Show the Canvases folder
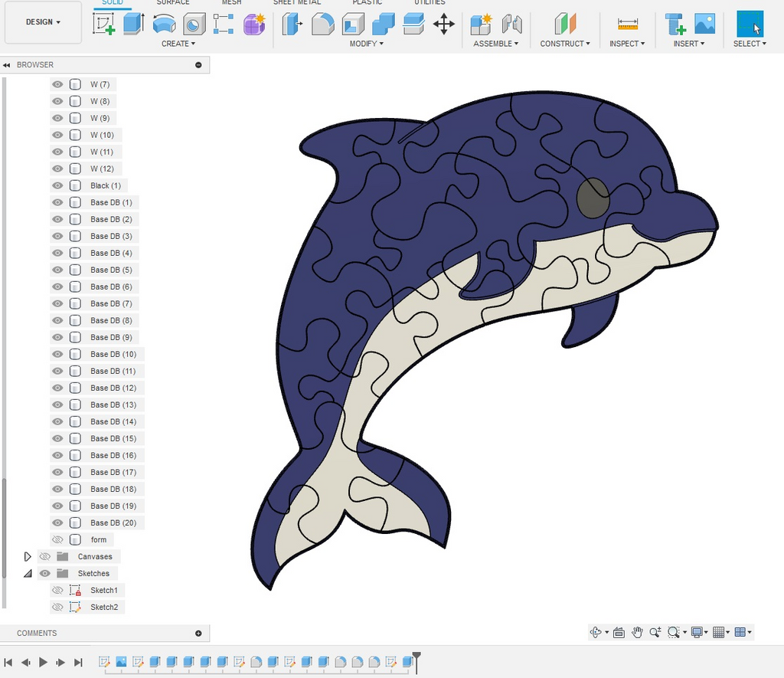 click(45, 556)
